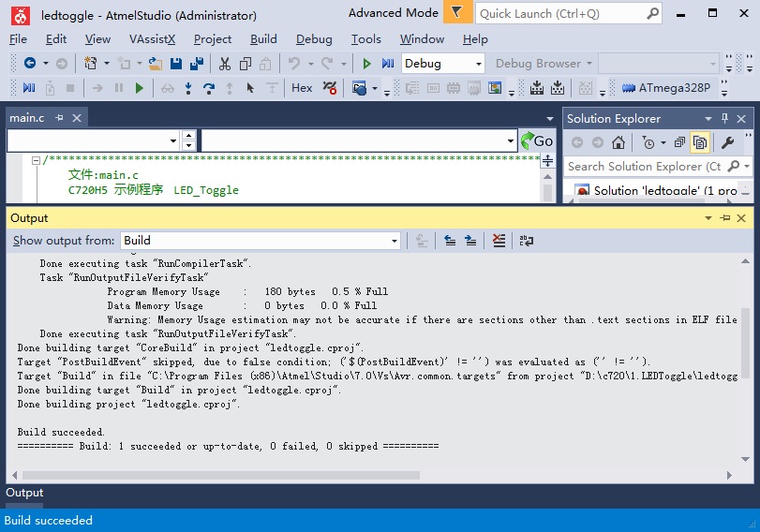
Task: Close the main.c tab
Action: (77, 118)
